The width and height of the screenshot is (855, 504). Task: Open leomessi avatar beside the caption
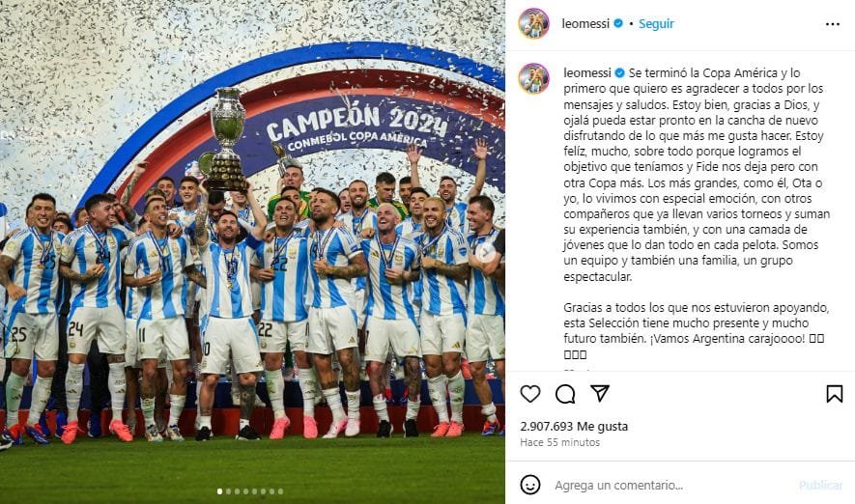533,78
